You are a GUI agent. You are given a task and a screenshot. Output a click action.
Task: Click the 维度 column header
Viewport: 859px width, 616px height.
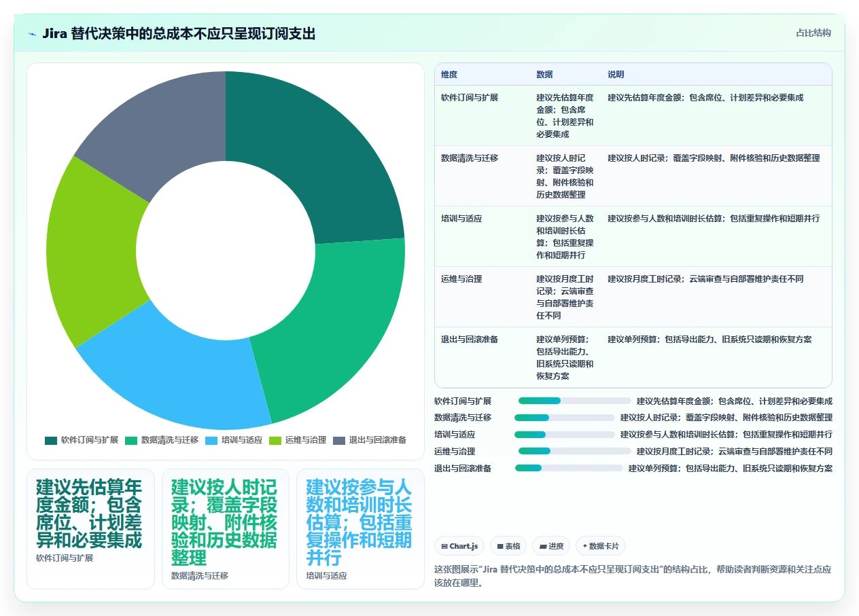pyautogui.click(x=449, y=75)
